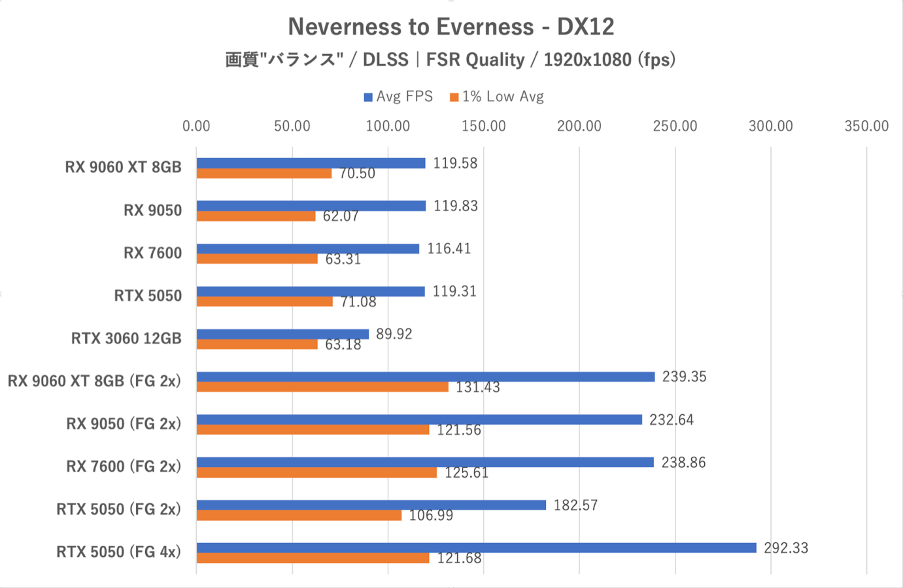The width and height of the screenshot is (903, 588).
Task: Click the '50.00' axis label
Action: 292,126
